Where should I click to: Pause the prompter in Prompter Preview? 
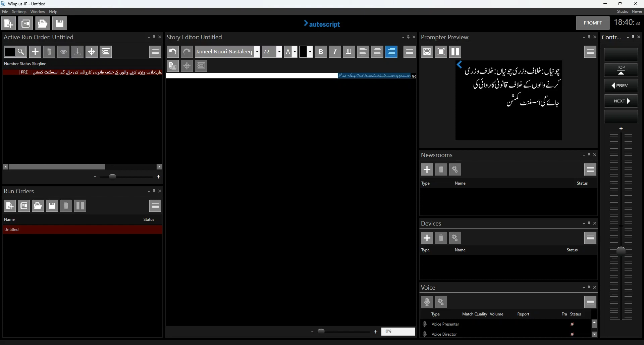coord(454,51)
